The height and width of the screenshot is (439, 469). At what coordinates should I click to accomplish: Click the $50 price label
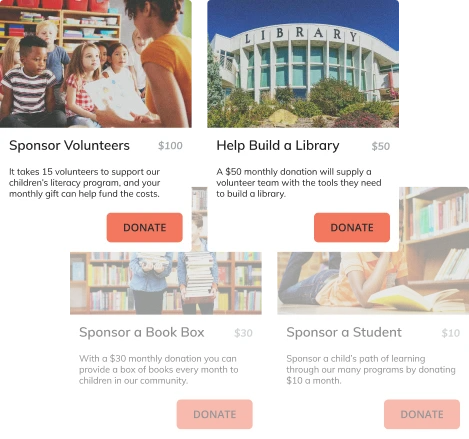381,146
